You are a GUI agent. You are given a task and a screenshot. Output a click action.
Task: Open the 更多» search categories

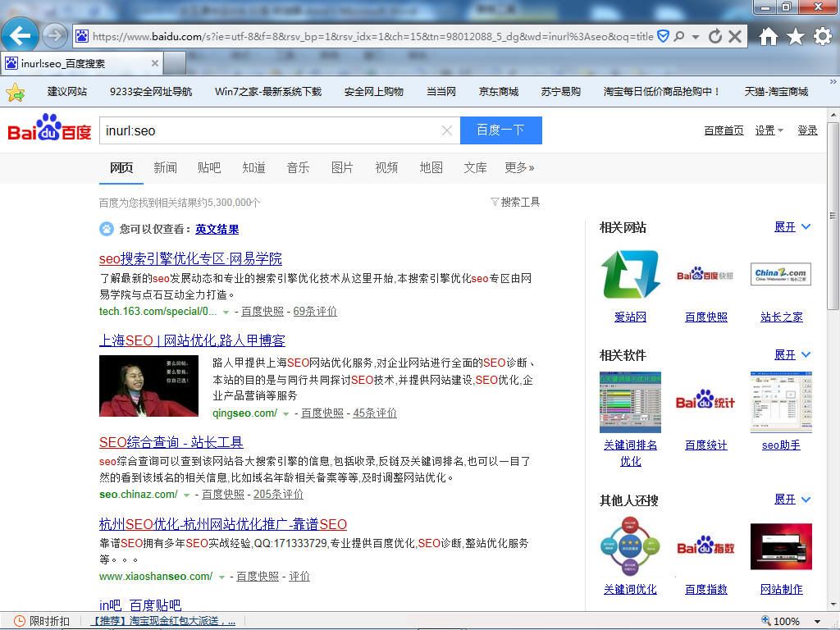519,167
